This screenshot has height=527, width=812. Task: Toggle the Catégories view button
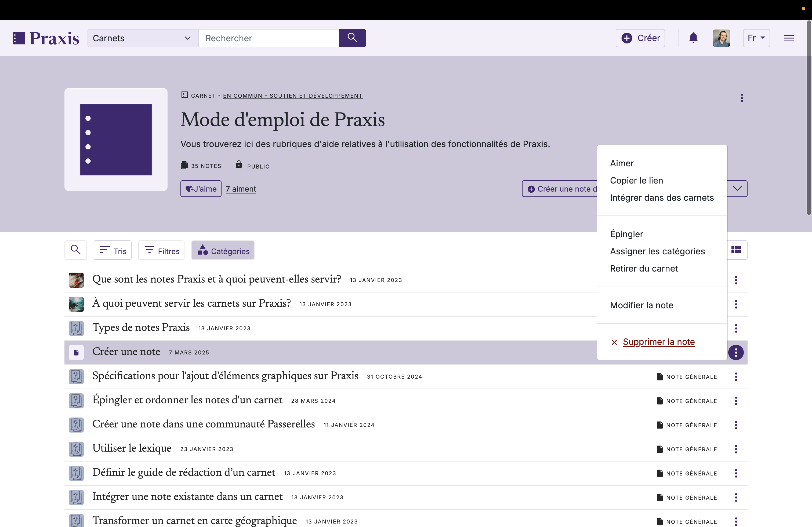pos(223,250)
